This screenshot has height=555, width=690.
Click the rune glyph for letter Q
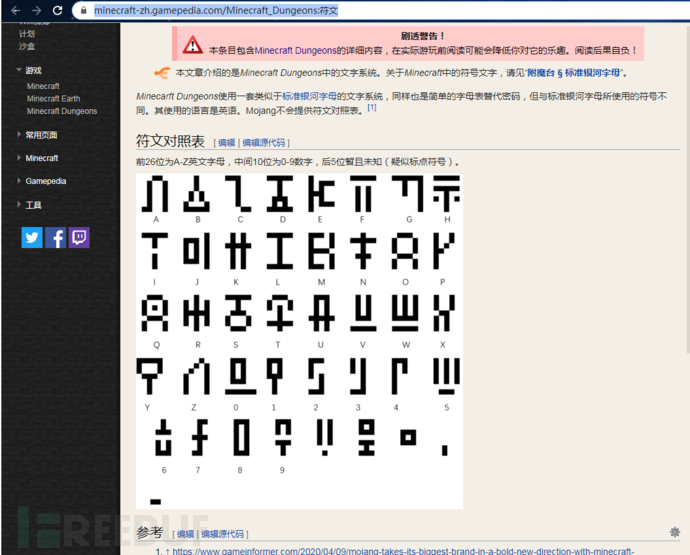coord(155,313)
